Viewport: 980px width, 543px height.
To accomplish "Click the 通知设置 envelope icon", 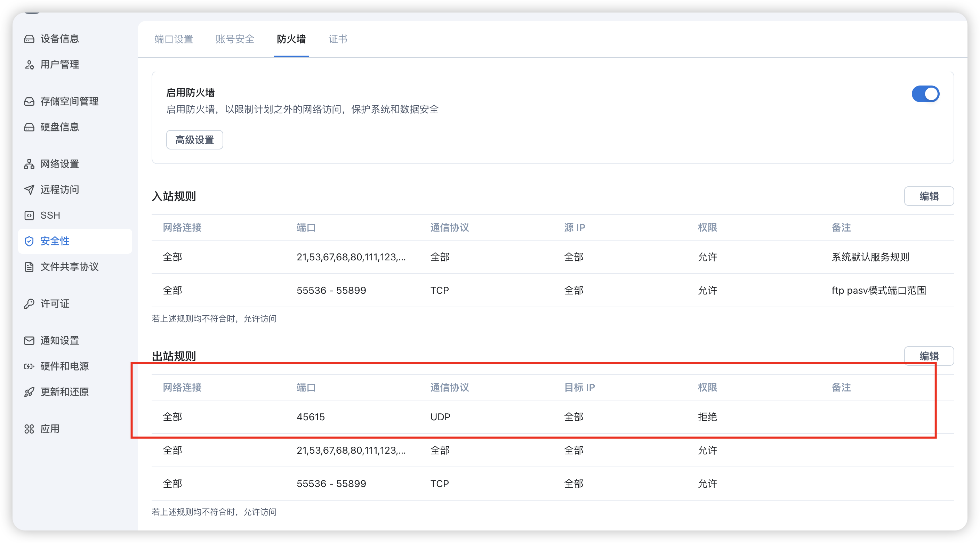I will point(29,341).
